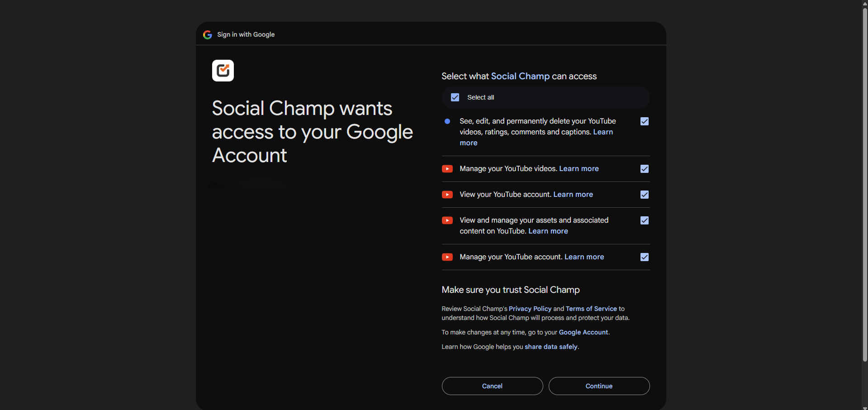The width and height of the screenshot is (868, 410).
Task: Open the Google Account link
Action: pyautogui.click(x=583, y=332)
